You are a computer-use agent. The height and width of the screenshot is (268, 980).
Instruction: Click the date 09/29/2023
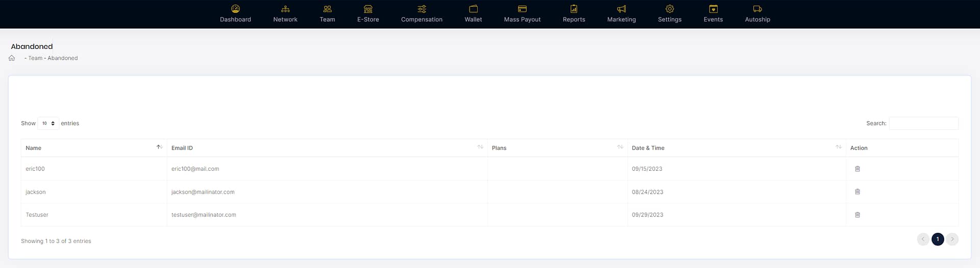(x=647, y=215)
